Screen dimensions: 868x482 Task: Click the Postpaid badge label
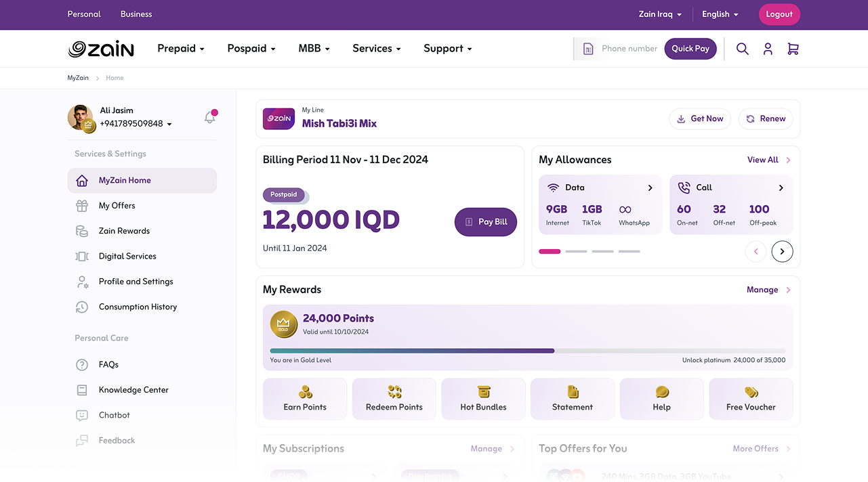tap(284, 195)
